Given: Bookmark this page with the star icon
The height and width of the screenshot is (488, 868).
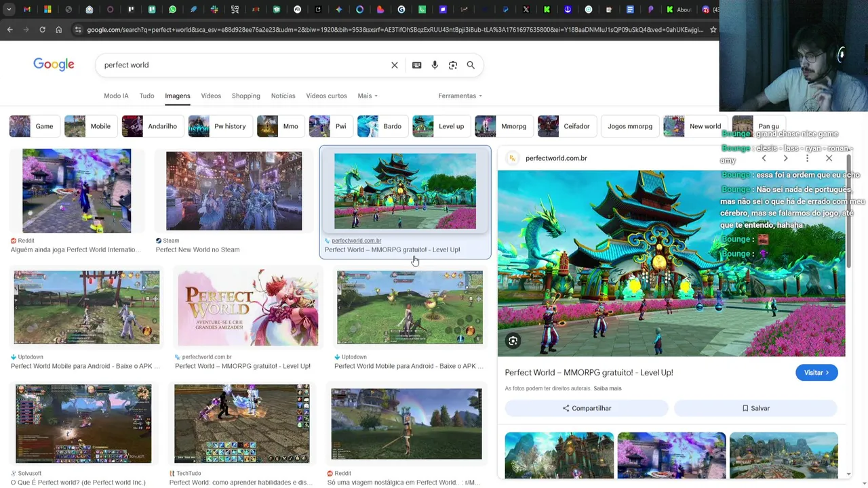Looking at the screenshot, I should point(713,30).
